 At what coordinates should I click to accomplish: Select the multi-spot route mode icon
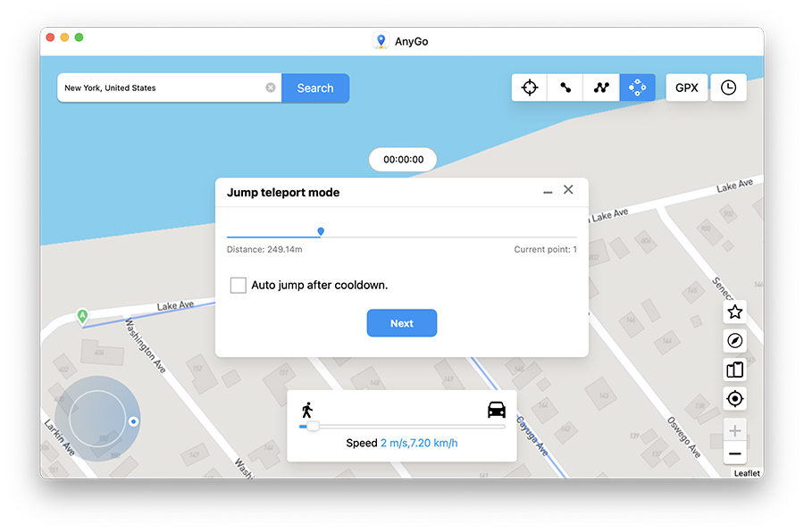pyautogui.click(x=601, y=87)
